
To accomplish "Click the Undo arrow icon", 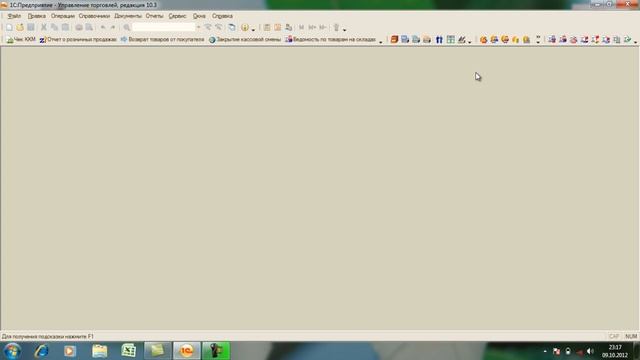I will click(103, 27).
